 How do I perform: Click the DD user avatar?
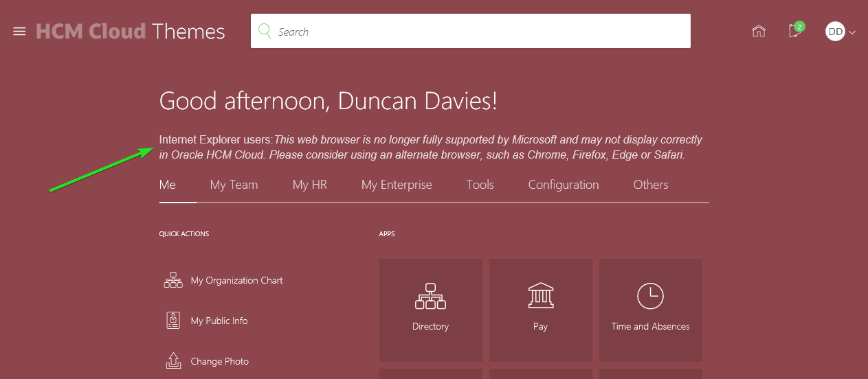835,32
